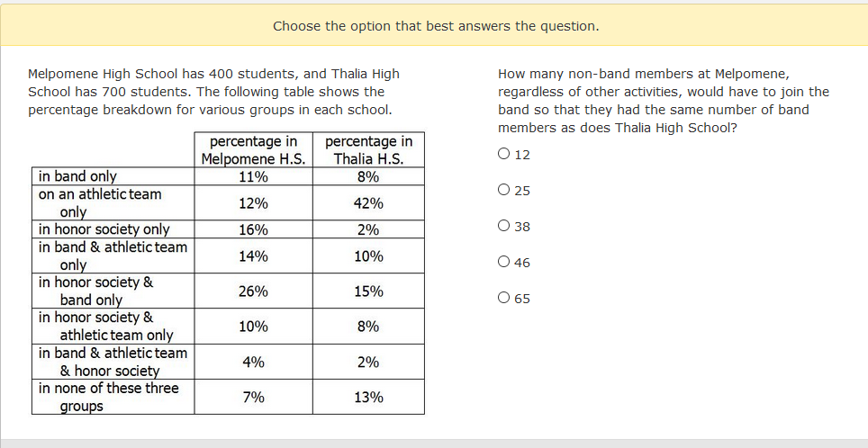Click the 'in band & athletic team only' label

coord(113,255)
